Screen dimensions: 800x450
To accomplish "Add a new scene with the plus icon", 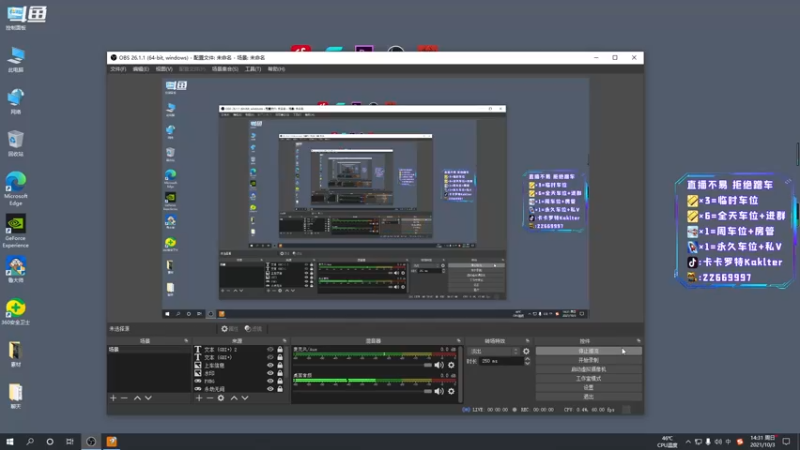I will tap(113, 398).
